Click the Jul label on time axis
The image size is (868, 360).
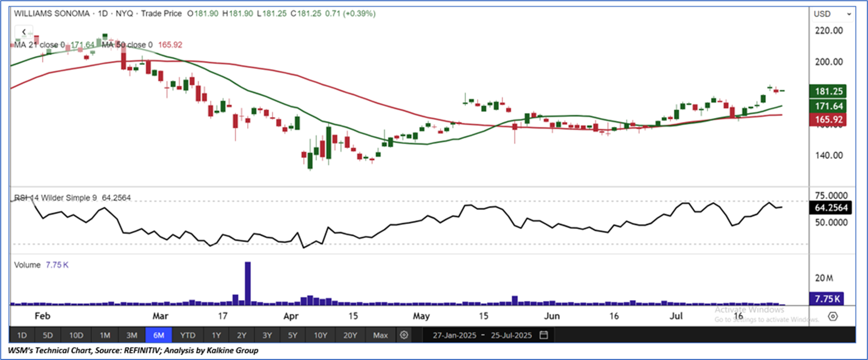[x=676, y=316]
